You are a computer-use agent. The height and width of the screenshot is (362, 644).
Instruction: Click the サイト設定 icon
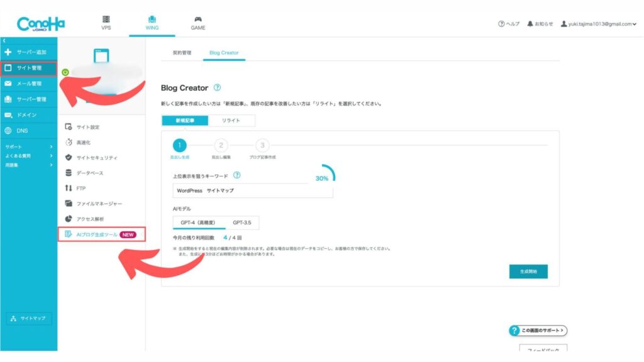click(x=69, y=127)
